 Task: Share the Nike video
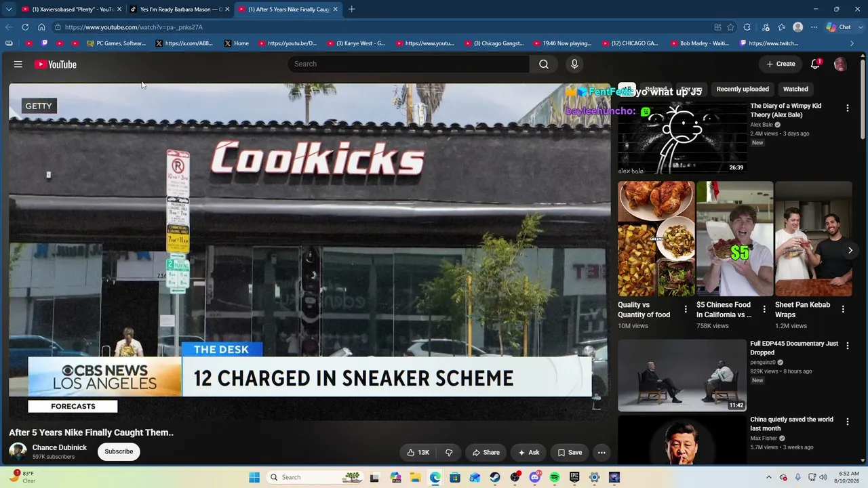pos(486,453)
